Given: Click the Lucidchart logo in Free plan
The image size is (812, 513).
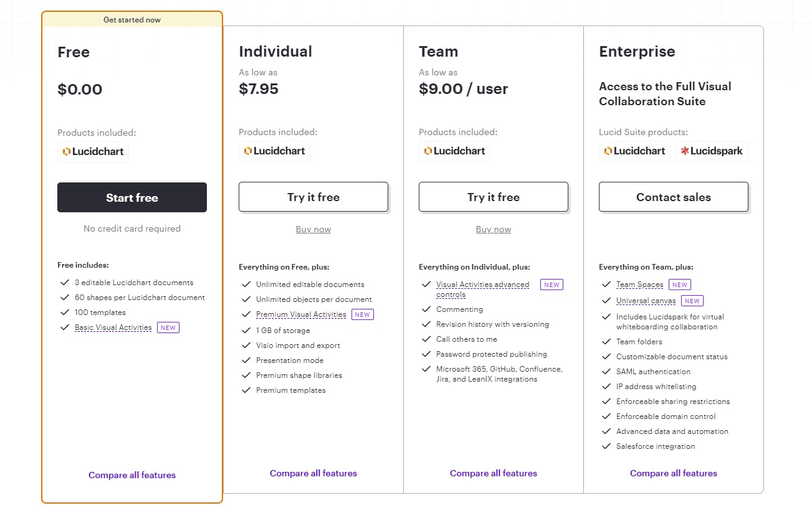Looking at the screenshot, I should [x=93, y=151].
